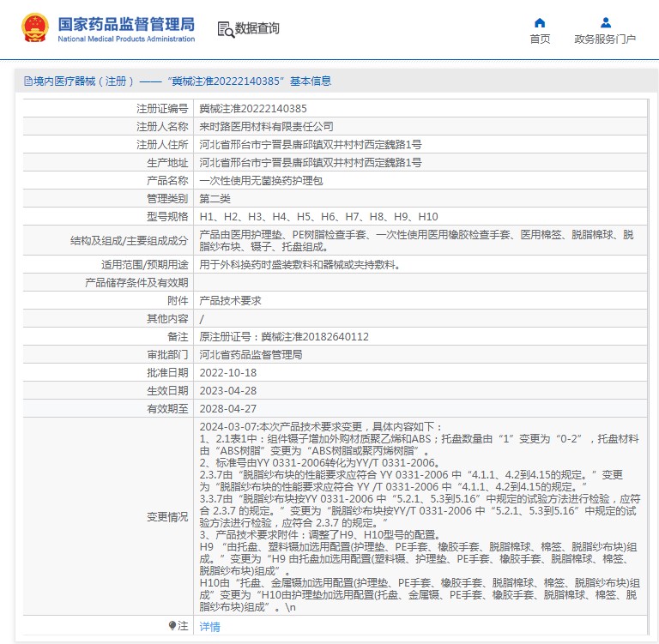Go to 首页 via house icon

[540, 22]
